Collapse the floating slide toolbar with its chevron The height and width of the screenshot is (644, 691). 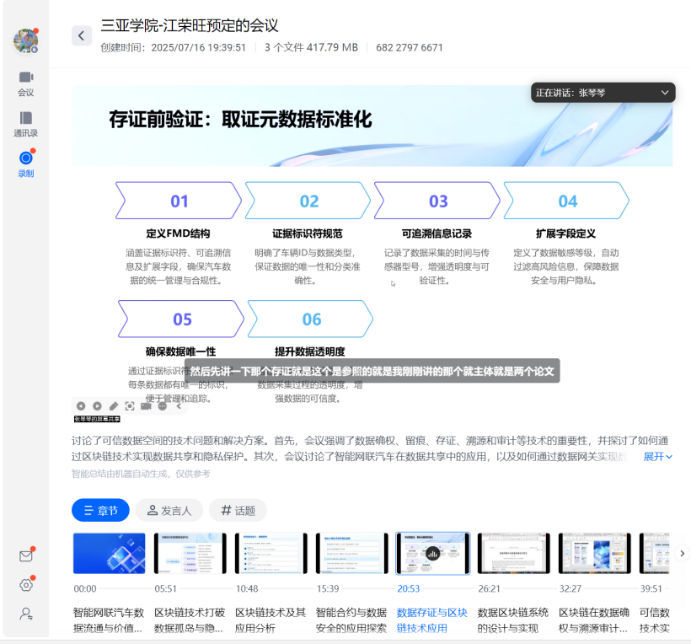[179, 406]
